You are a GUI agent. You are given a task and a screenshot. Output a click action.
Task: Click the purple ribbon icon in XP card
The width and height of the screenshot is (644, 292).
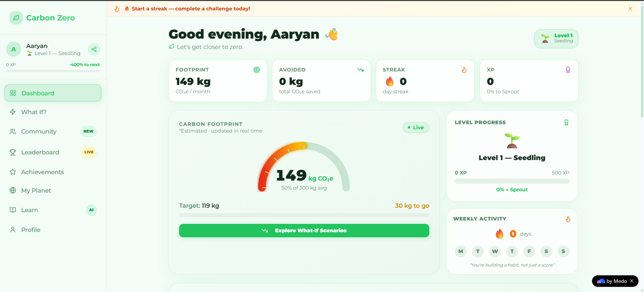(568, 70)
